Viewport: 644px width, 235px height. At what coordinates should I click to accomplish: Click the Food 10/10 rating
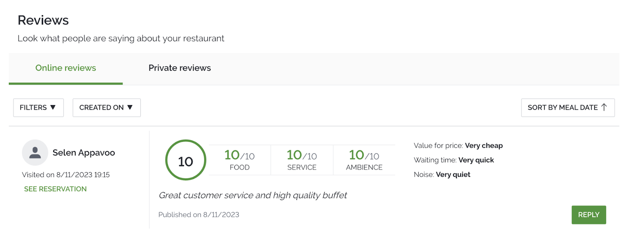[x=239, y=160]
